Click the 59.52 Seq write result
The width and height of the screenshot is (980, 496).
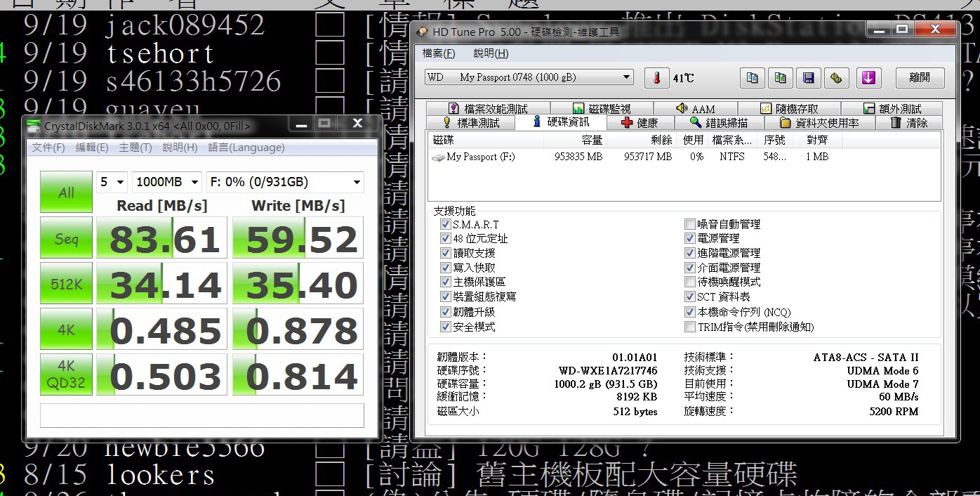coord(298,239)
